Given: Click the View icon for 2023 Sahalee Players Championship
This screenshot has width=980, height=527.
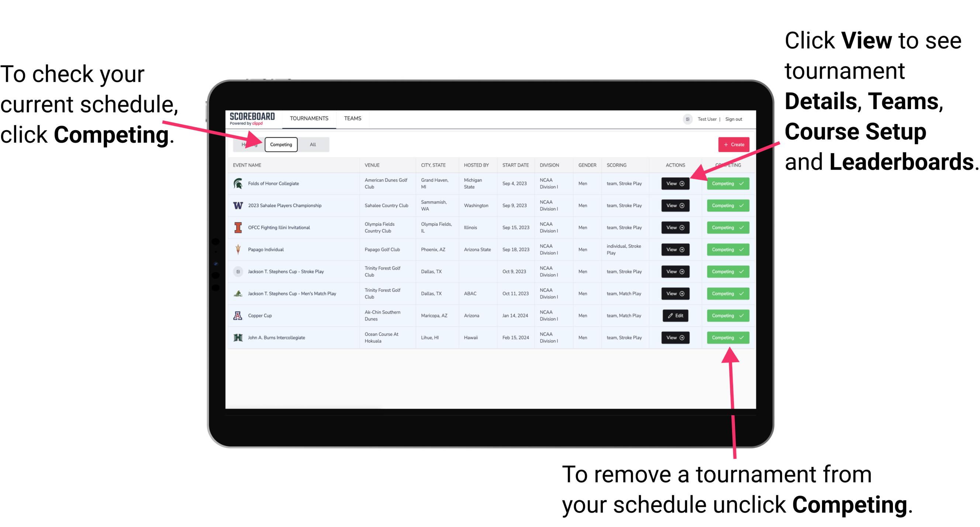Looking at the screenshot, I should coord(675,205).
